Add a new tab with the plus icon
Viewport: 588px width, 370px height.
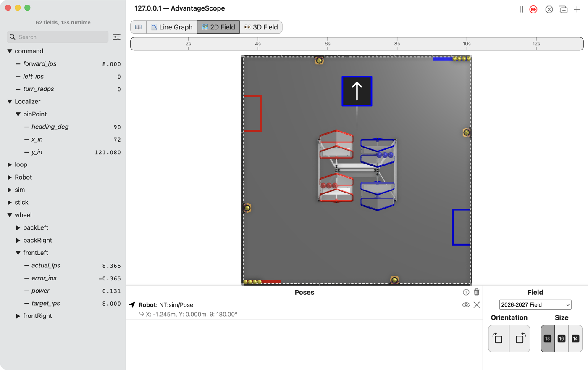coord(577,9)
